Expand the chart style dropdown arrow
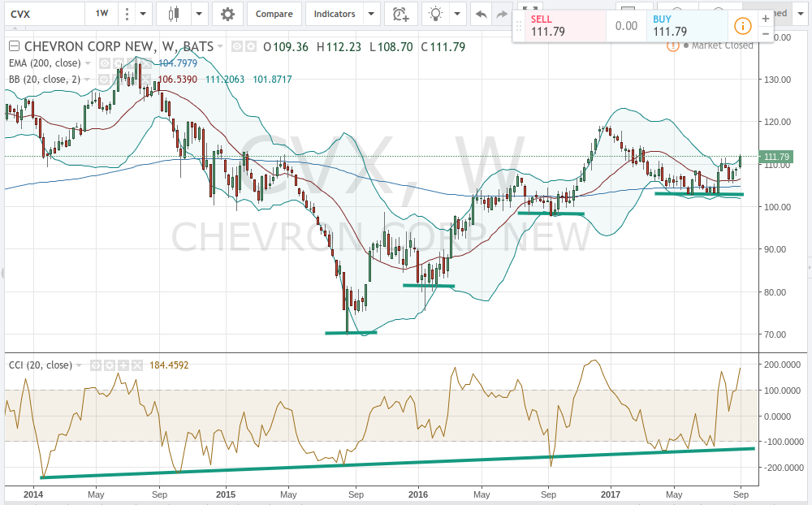Image resolution: width=812 pixels, height=505 pixels. (200, 14)
